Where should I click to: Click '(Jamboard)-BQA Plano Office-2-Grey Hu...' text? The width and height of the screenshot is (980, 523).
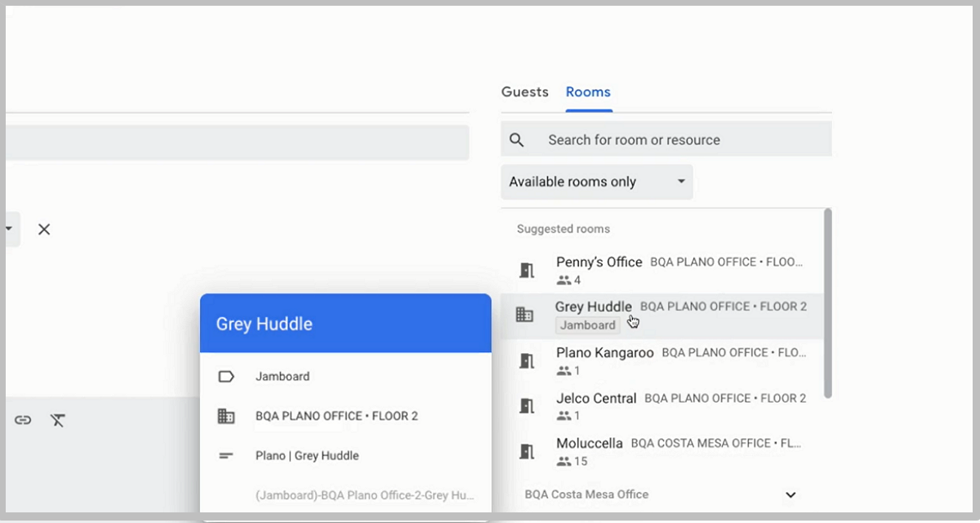364,495
